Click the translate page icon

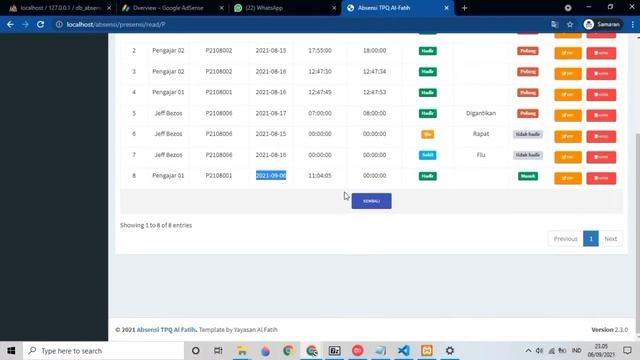(x=554, y=24)
